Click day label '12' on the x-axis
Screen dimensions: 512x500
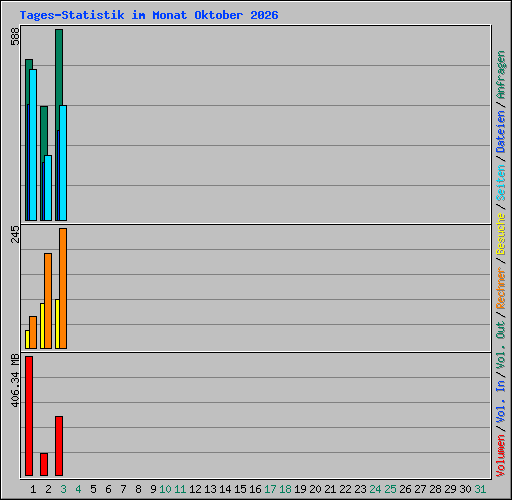pyautogui.click(x=195, y=489)
